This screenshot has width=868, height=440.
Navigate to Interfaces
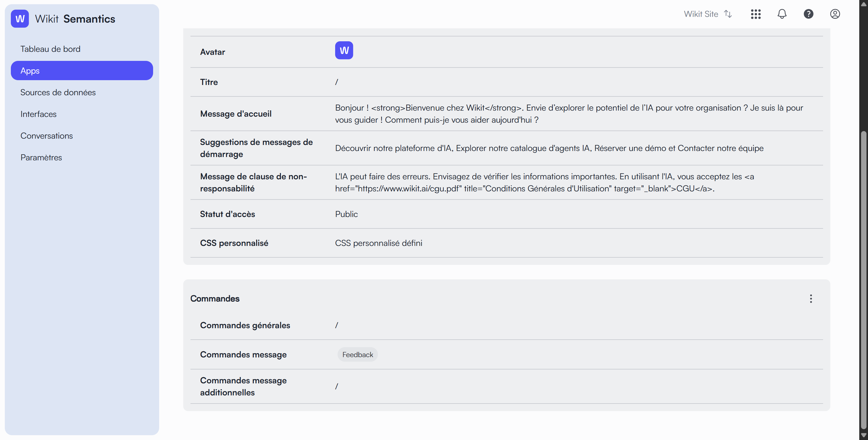(x=82, y=114)
